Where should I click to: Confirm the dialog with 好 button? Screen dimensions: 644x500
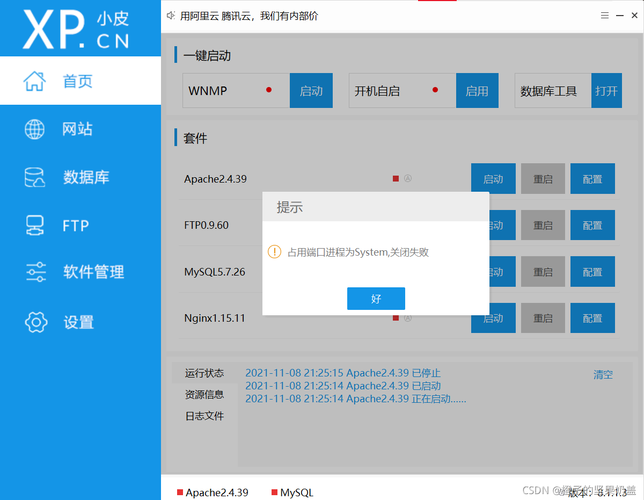point(376,298)
